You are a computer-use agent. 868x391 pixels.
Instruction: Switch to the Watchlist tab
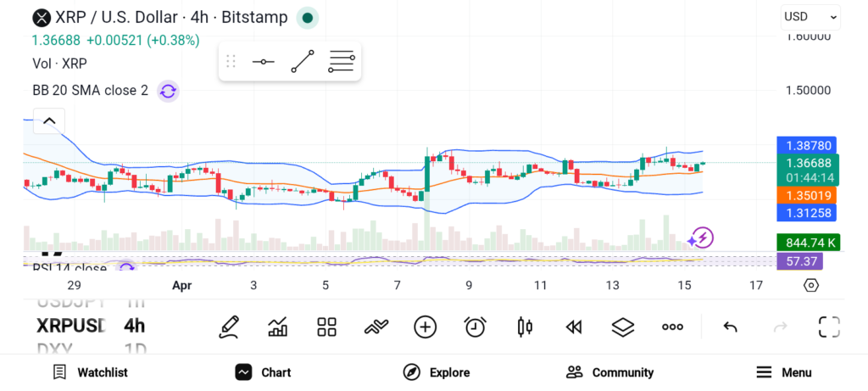90,372
